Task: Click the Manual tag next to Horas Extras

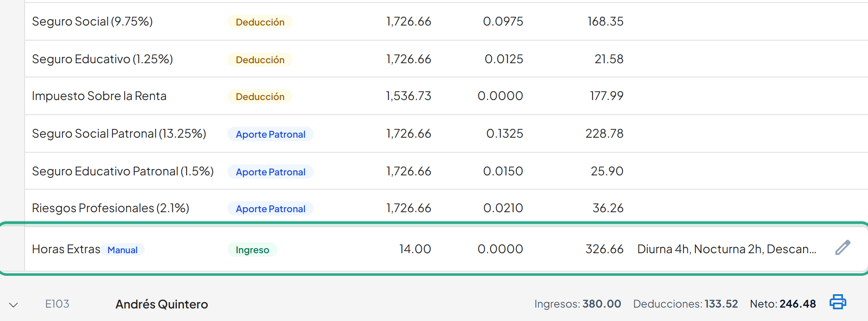Action: pos(123,250)
